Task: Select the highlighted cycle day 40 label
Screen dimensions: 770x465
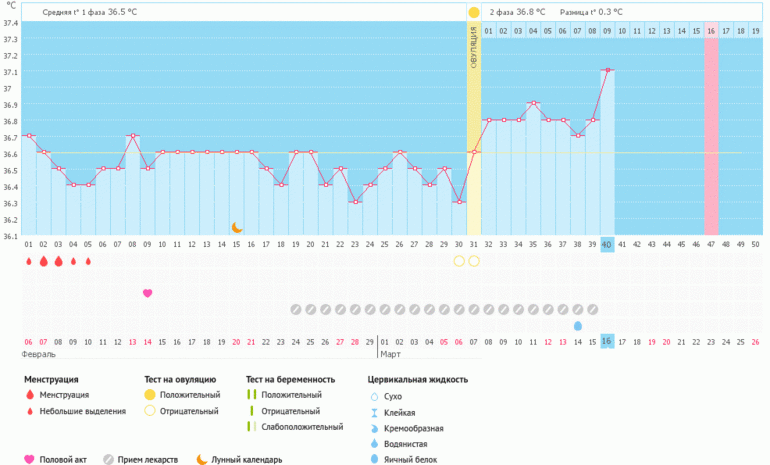Action: (x=607, y=245)
